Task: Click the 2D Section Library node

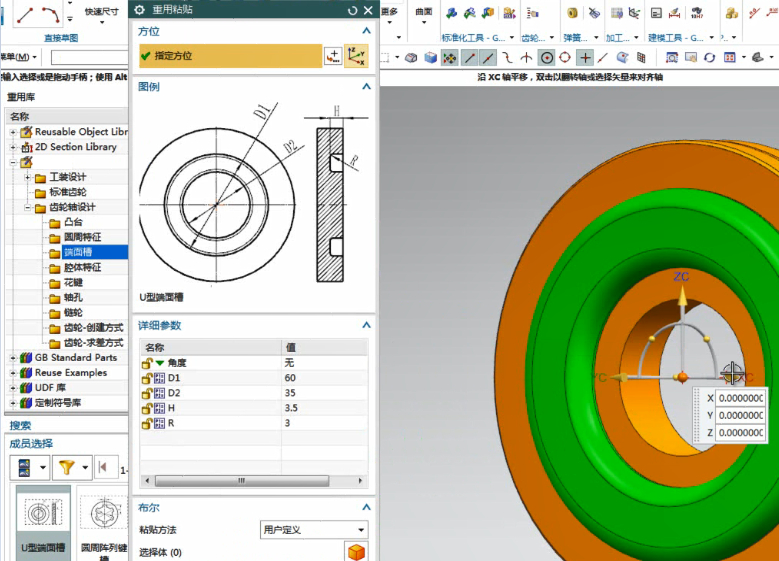Action: (x=76, y=147)
